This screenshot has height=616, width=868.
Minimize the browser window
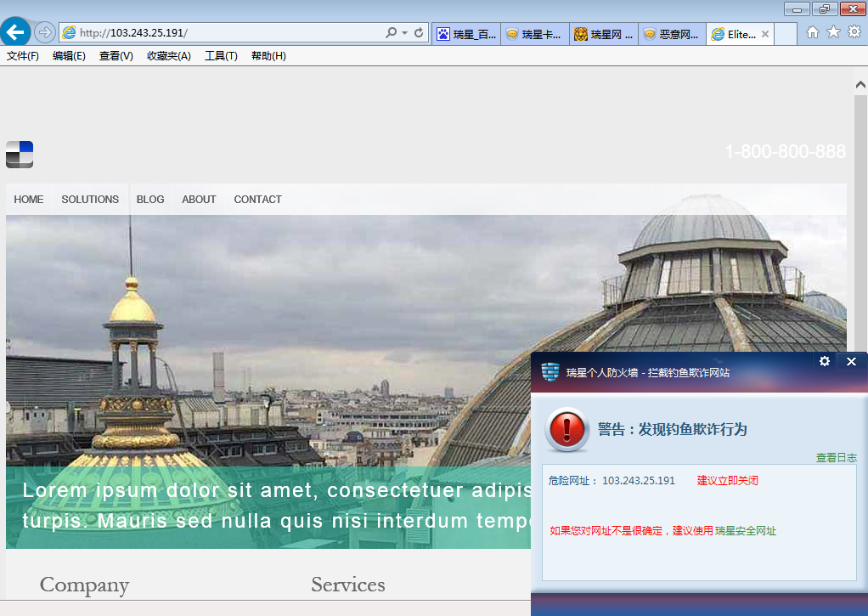pos(798,8)
